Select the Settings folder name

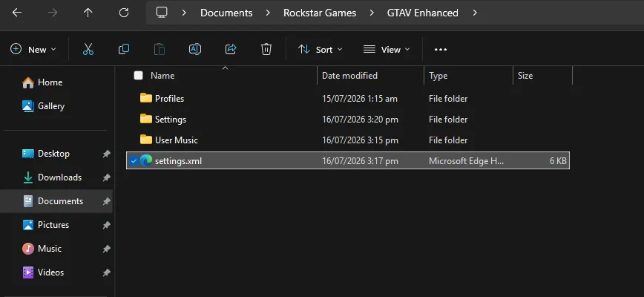point(171,120)
